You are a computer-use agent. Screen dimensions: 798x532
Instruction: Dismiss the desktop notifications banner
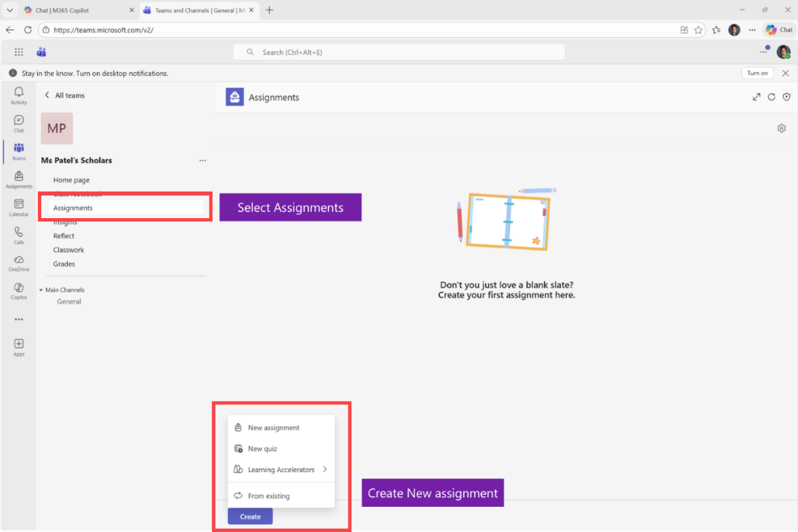pyautogui.click(x=785, y=73)
